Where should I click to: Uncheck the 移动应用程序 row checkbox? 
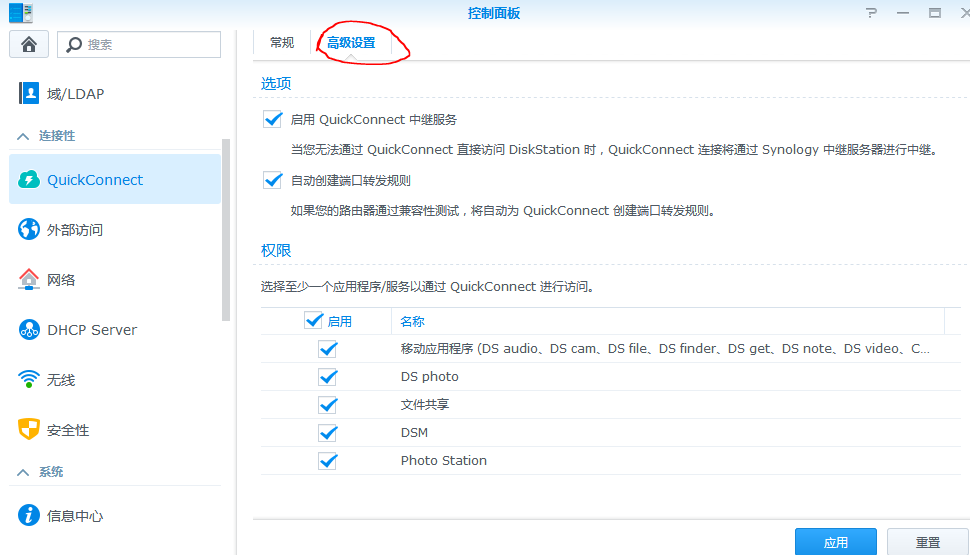(328, 349)
